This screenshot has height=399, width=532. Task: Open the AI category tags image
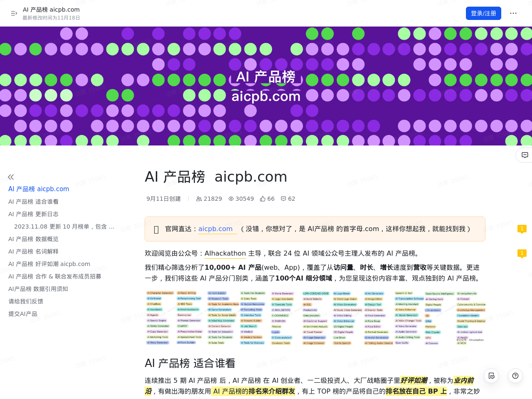pos(315,318)
